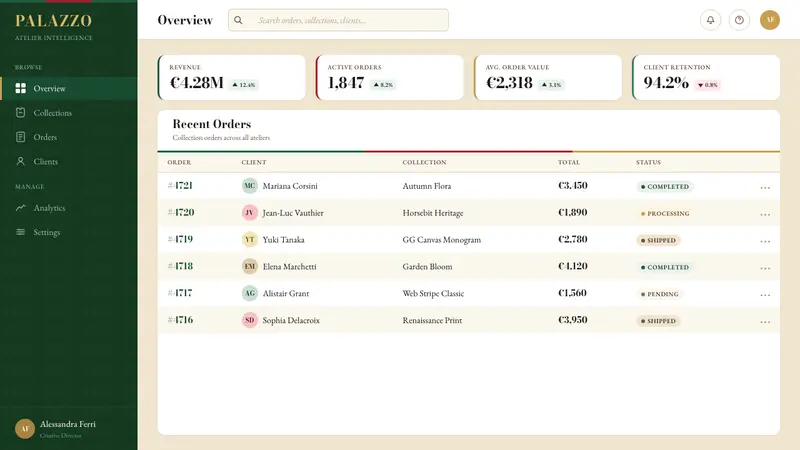
Task: Open the notifications bell
Action: (710, 20)
